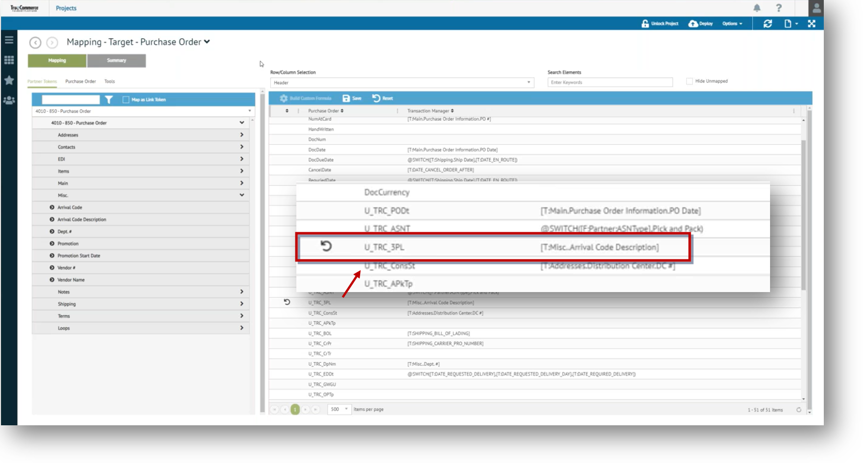Check the Hide Unmapped checkbox

689,81
